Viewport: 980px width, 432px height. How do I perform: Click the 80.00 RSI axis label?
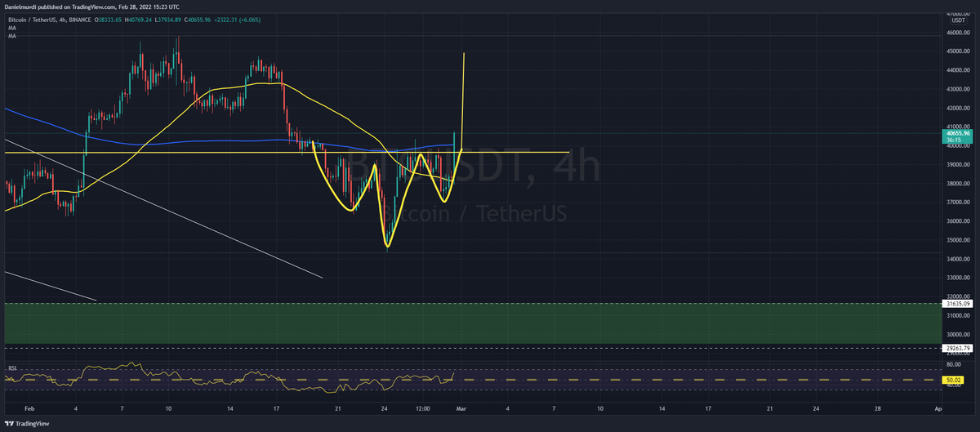953,366
